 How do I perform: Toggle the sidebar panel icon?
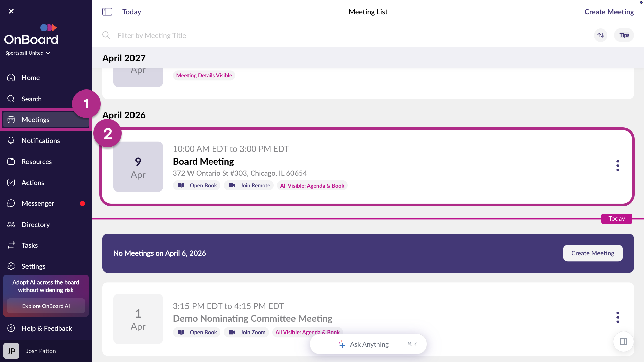107,12
